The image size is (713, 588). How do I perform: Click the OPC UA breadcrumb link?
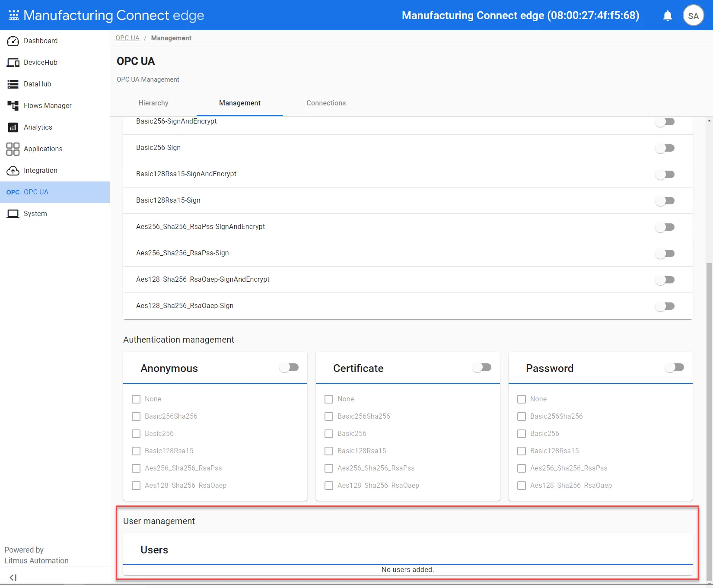(127, 38)
